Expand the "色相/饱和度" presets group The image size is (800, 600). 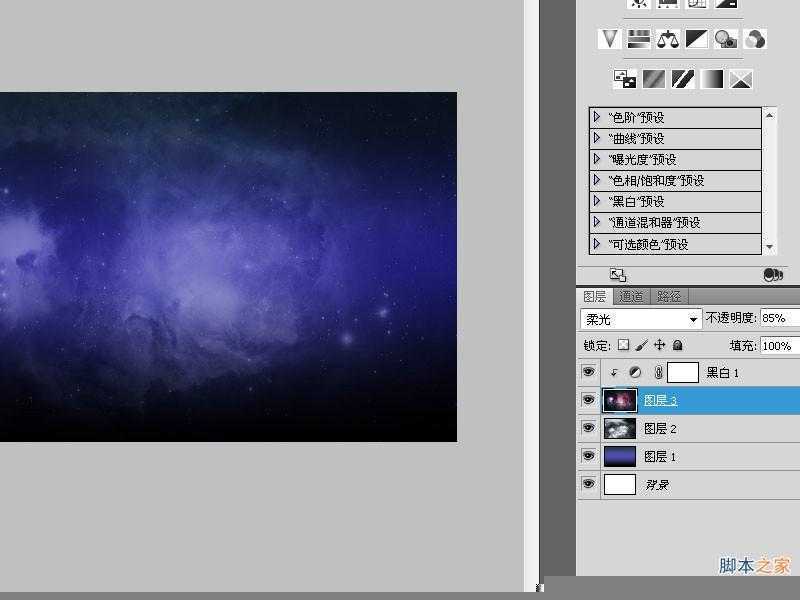[x=596, y=180]
